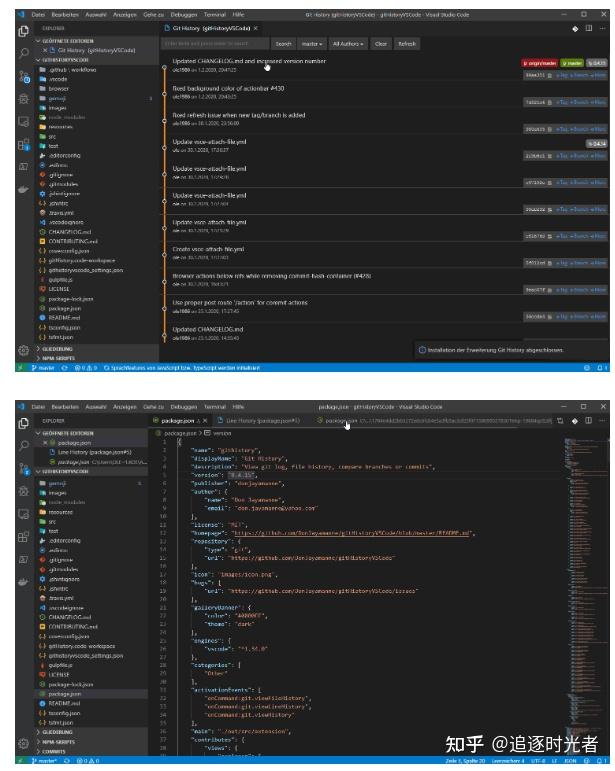Open Docker whale icon in bottom window

[x=23, y=582]
